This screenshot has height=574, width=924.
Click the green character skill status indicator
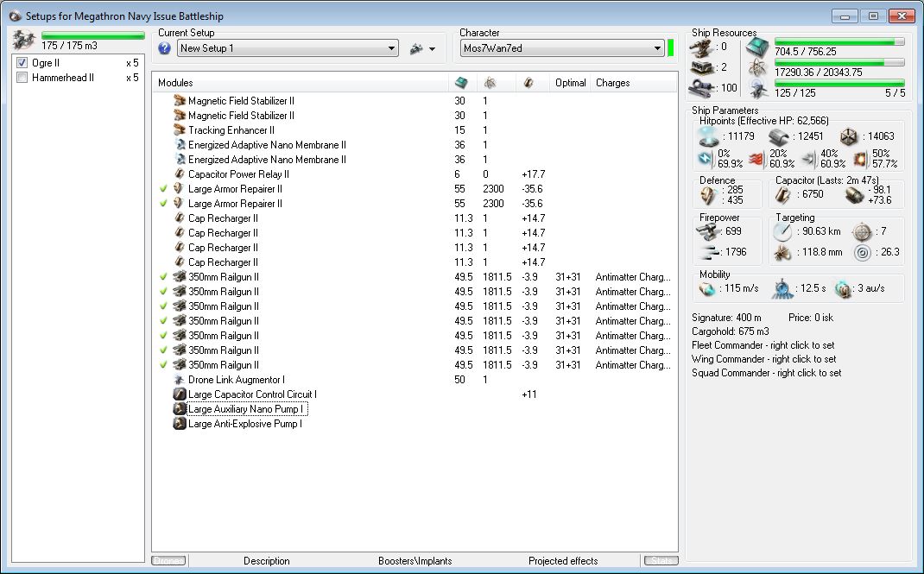pyautogui.click(x=670, y=48)
